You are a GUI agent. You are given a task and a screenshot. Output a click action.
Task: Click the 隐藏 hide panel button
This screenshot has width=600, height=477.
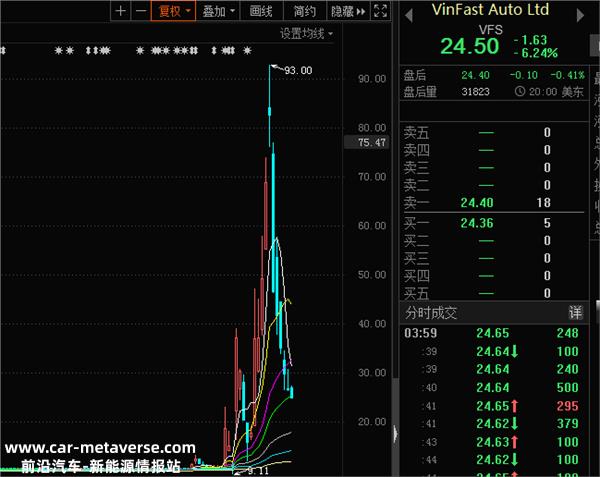point(348,11)
